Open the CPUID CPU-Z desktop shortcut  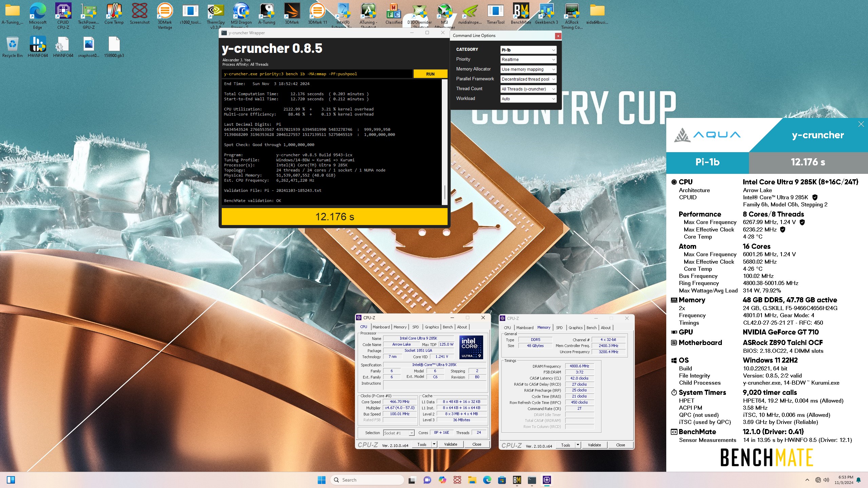[x=63, y=16]
